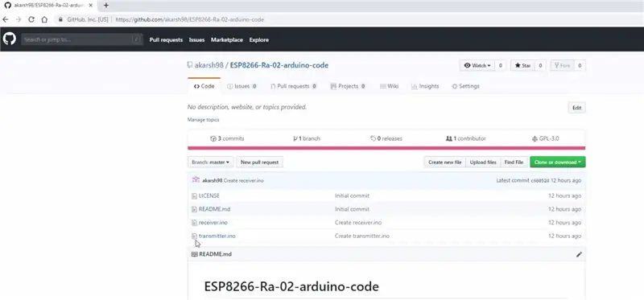The height and width of the screenshot is (300, 644).
Task: Reload the page with browser refresh icon
Action: click(x=31, y=19)
